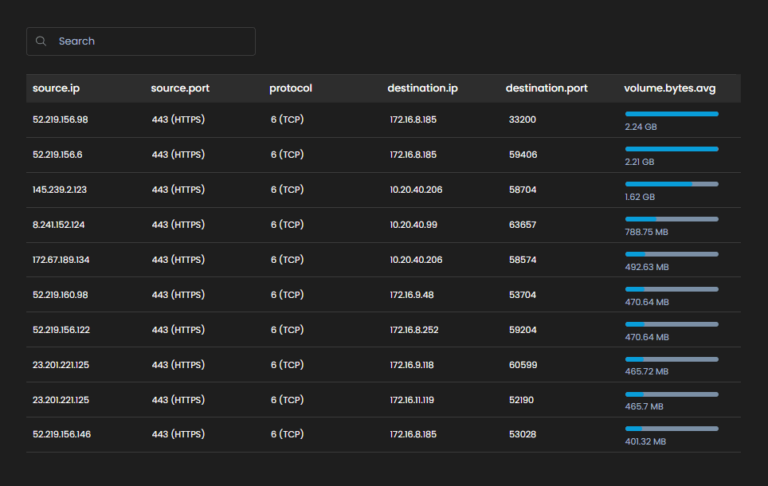Sort table by destination.ip header
The image size is (768, 486).
(x=422, y=88)
